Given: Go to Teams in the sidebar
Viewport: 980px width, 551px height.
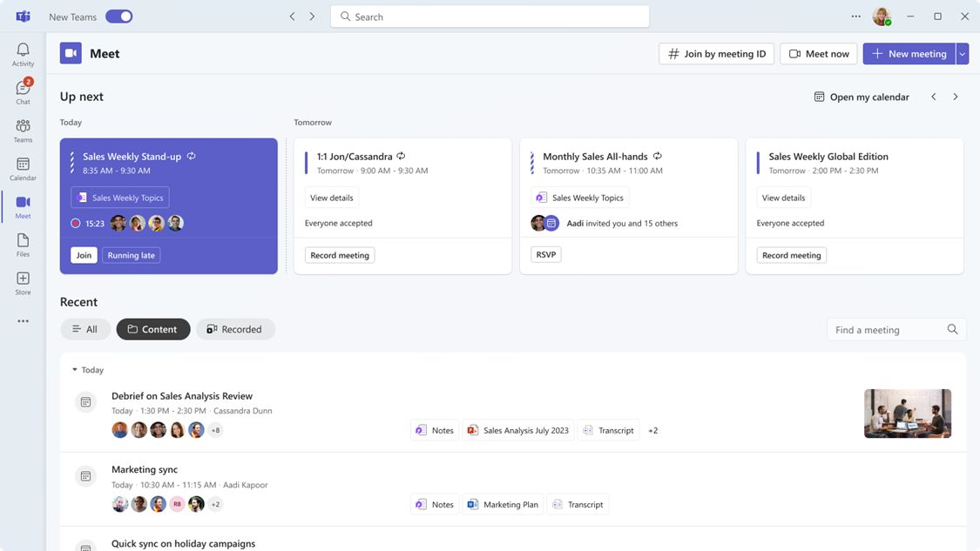Looking at the screenshot, I should tap(23, 130).
